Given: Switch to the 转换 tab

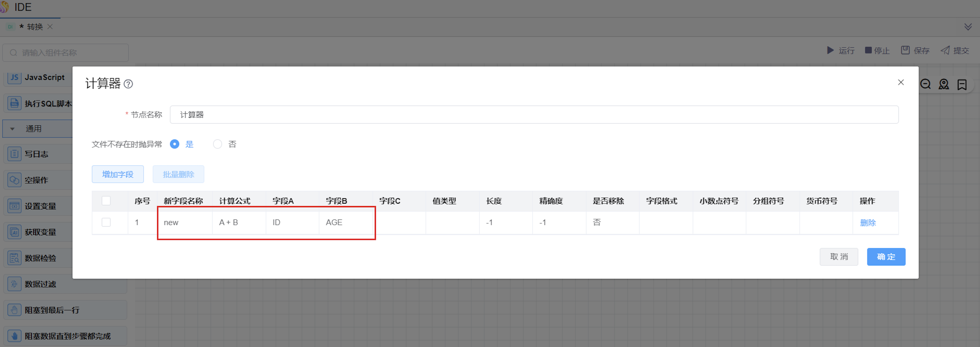Looking at the screenshot, I should click(x=35, y=27).
